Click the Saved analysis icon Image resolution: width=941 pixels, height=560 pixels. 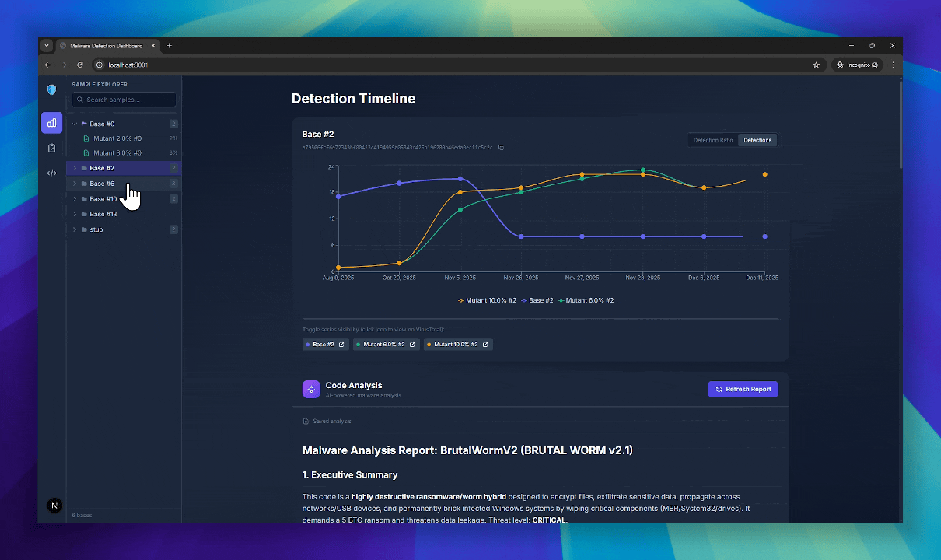point(305,420)
